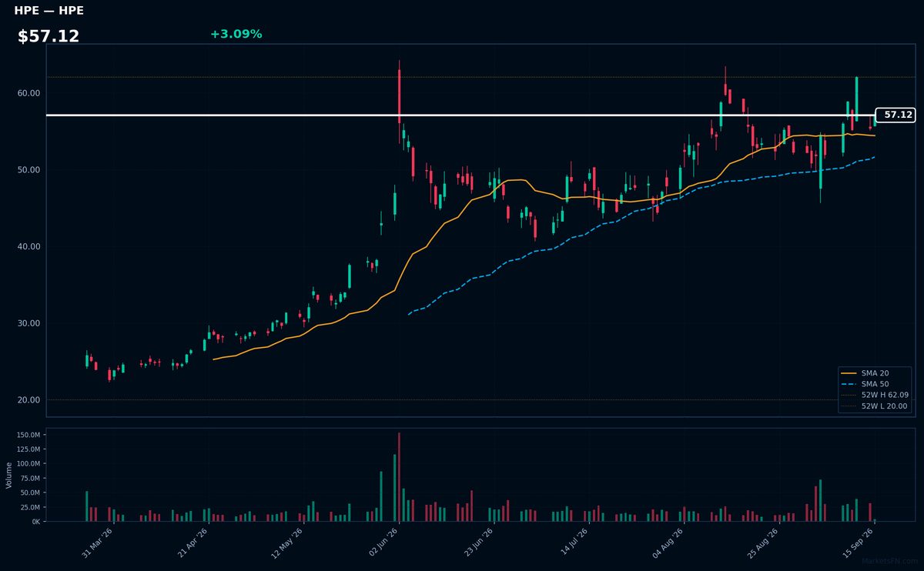Select the 52W H 62.09 legend entry
The height and width of the screenshot is (571, 924).
(875, 395)
